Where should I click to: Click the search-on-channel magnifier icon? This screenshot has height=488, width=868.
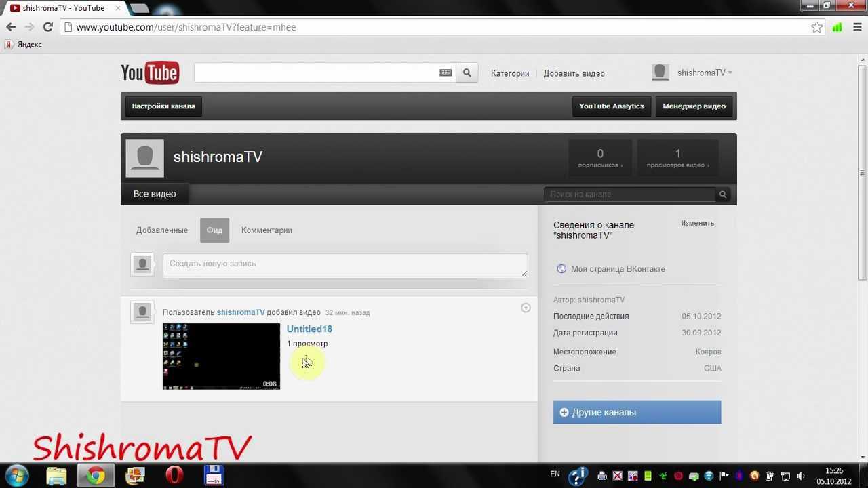[x=723, y=195]
